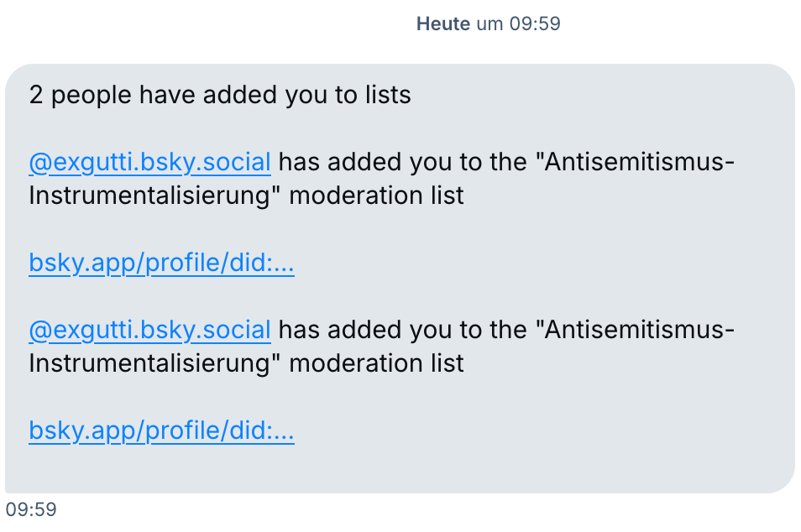Image resolution: width=801 pixels, height=532 pixels.
Task: Open the second @exgutti.bsky.social mention
Action: point(149,330)
